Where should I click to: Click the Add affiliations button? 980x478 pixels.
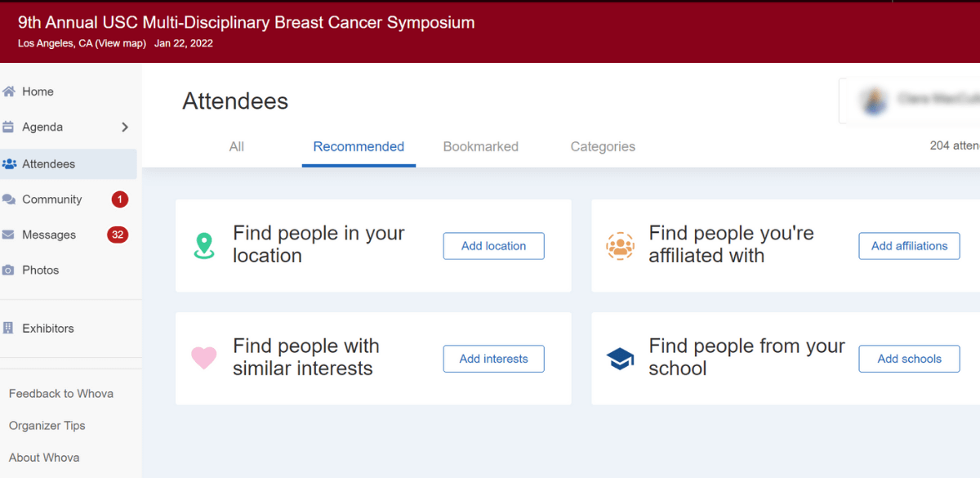click(909, 245)
